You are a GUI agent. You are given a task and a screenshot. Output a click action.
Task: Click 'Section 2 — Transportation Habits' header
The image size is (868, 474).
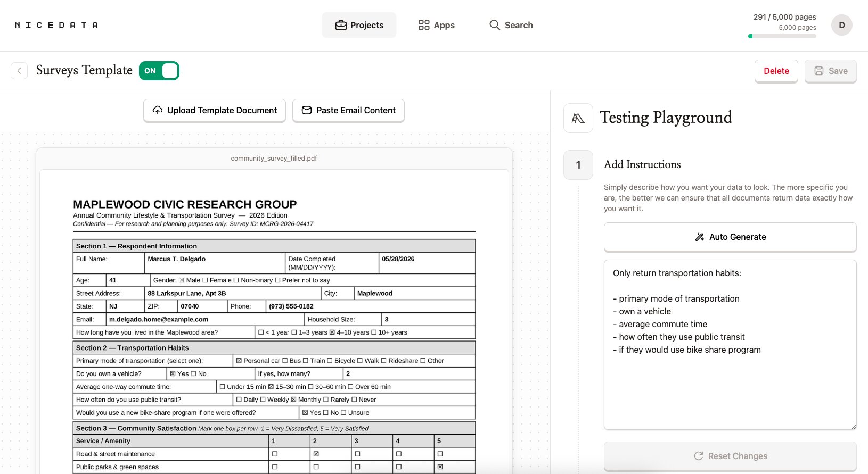(133, 348)
